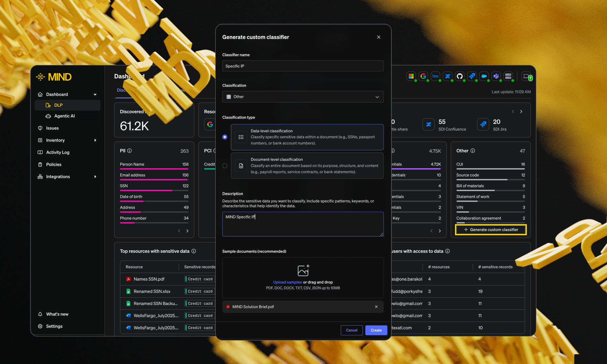Show next page of PII card
Viewport: 607px width, 364px height.
pos(187,231)
